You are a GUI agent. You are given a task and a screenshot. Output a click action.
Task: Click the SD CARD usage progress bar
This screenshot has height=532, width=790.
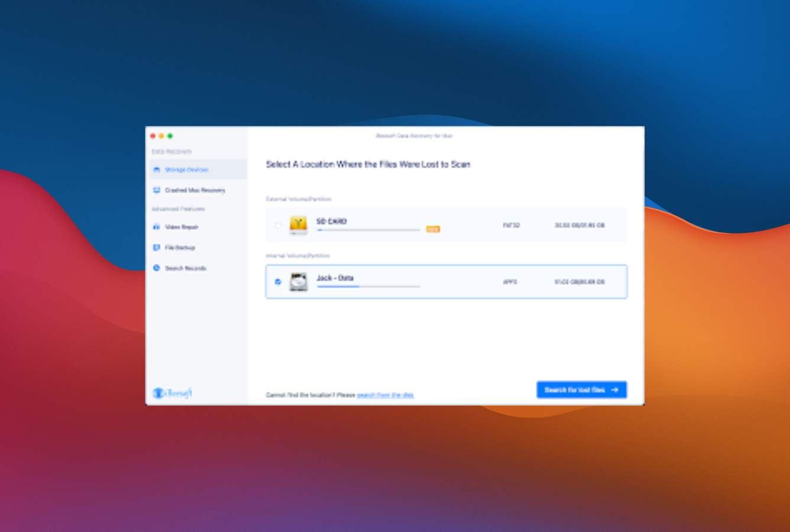point(369,230)
